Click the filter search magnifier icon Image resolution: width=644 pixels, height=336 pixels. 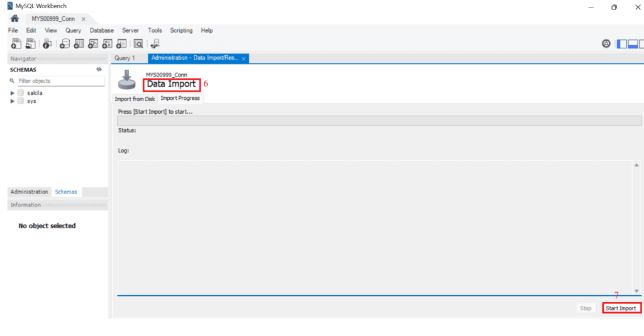point(12,81)
